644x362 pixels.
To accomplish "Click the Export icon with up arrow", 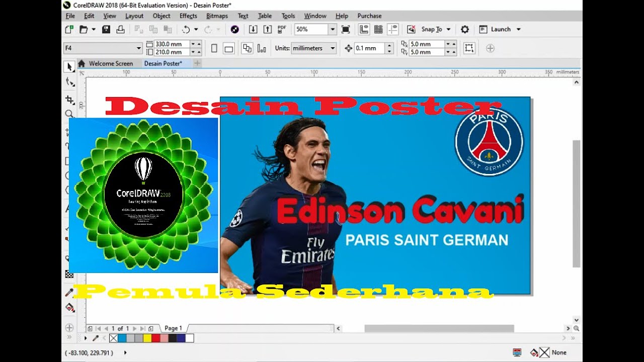I will point(268,29).
